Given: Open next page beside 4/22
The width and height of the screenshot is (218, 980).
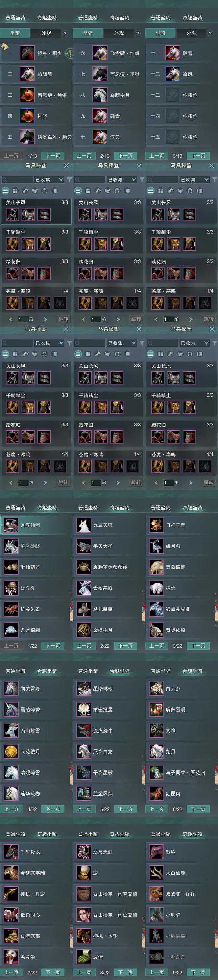Looking at the screenshot, I should [53, 809].
